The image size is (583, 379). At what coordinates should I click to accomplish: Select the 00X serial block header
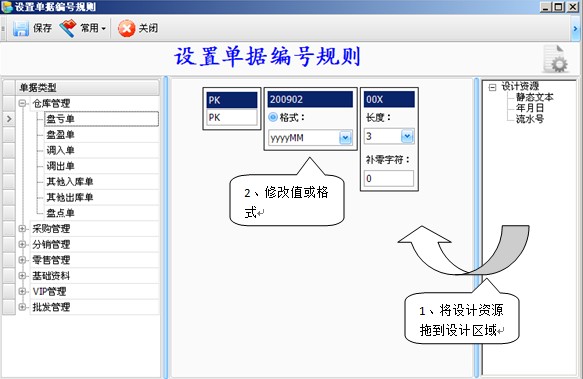tap(389, 99)
